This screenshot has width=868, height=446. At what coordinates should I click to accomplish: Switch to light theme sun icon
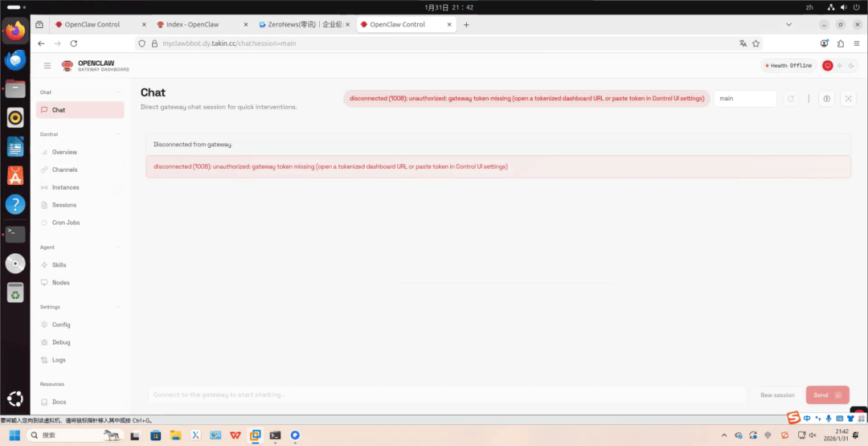click(840, 66)
